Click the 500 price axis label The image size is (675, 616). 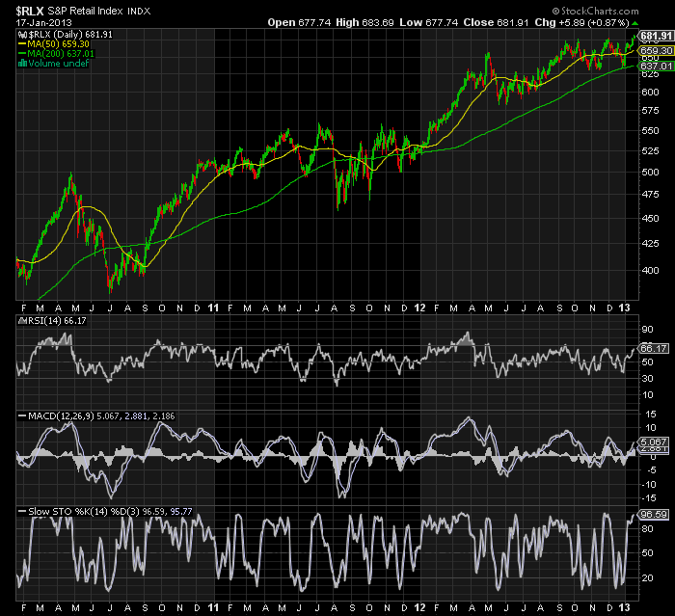point(650,173)
